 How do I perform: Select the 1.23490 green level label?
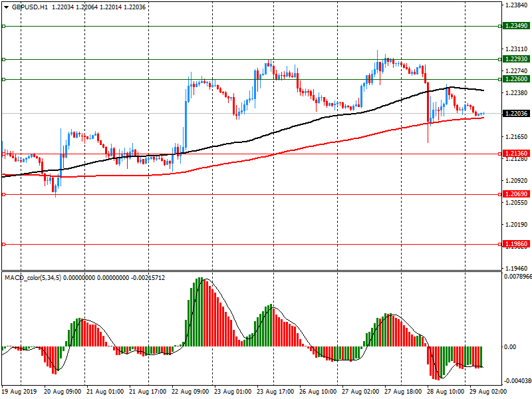516,26
